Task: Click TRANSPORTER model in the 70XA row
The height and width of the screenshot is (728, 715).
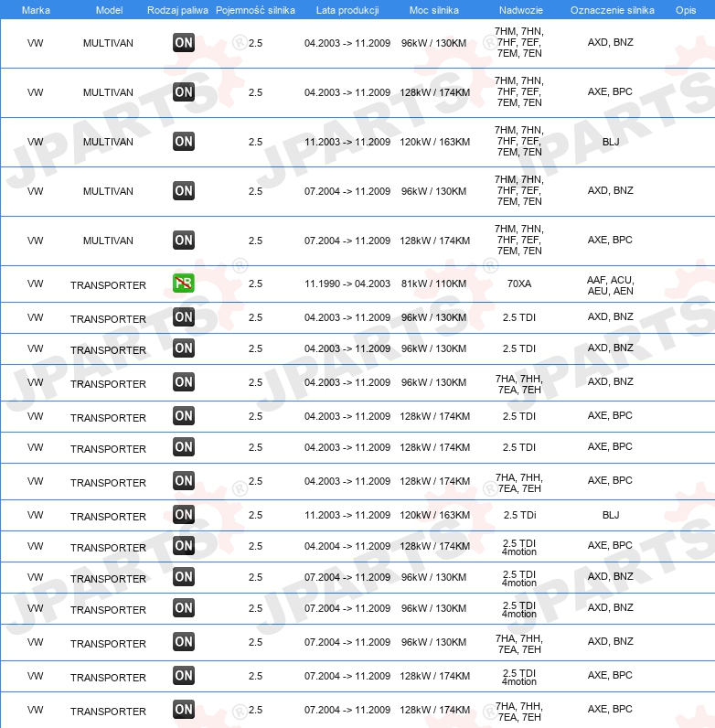Action: 108,285
